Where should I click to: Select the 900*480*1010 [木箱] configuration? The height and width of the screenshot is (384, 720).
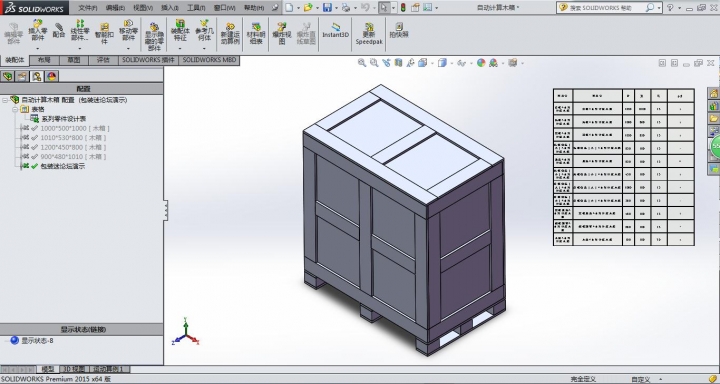73,157
